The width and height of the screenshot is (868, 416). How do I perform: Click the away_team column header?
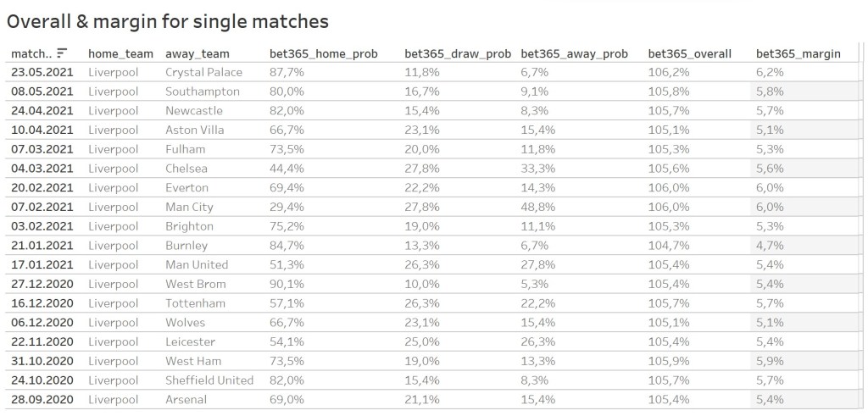click(197, 53)
